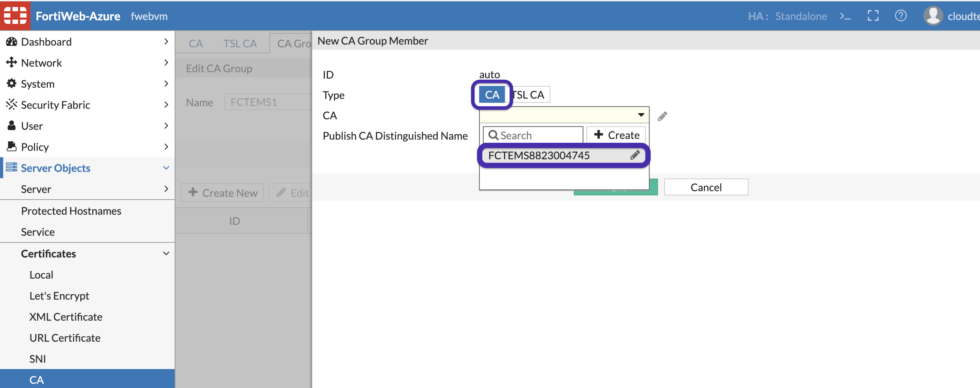
Task: Expand the Dashboard menu chevron
Action: (x=166, y=41)
